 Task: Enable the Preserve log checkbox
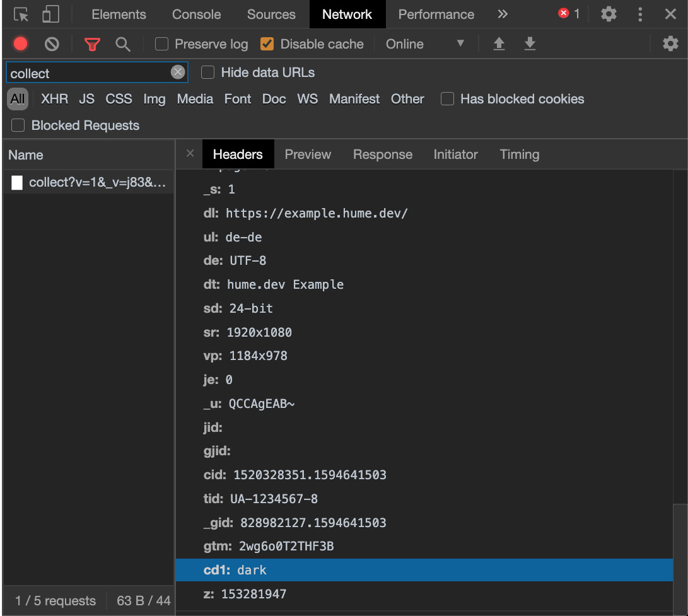pyautogui.click(x=162, y=44)
